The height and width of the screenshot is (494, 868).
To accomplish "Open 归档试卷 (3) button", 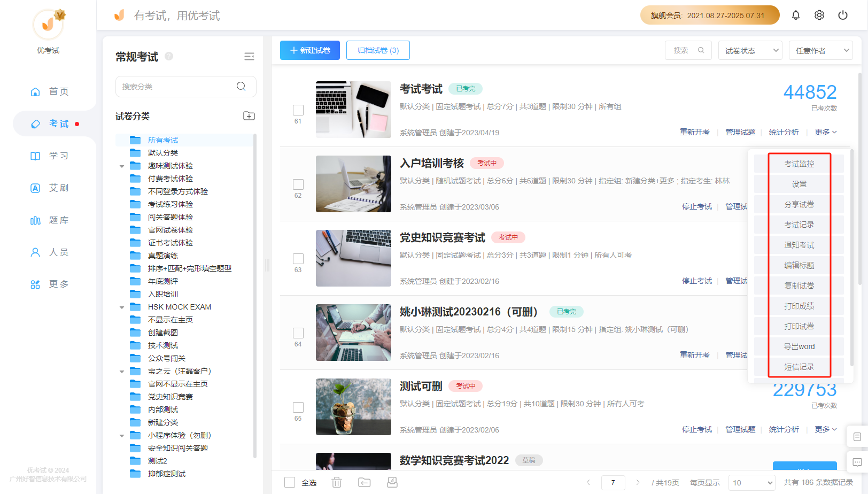I will click(x=378, y=50).
